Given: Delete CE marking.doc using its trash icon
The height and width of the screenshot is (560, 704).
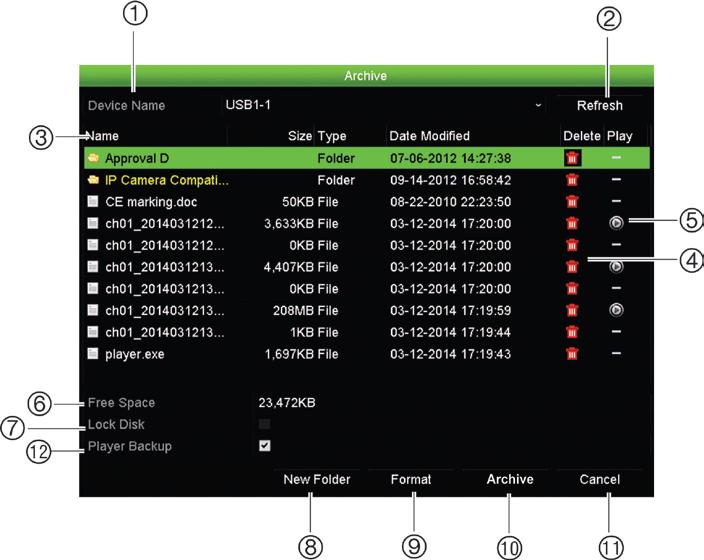Looking at the screenshot, I should (572, 202).
